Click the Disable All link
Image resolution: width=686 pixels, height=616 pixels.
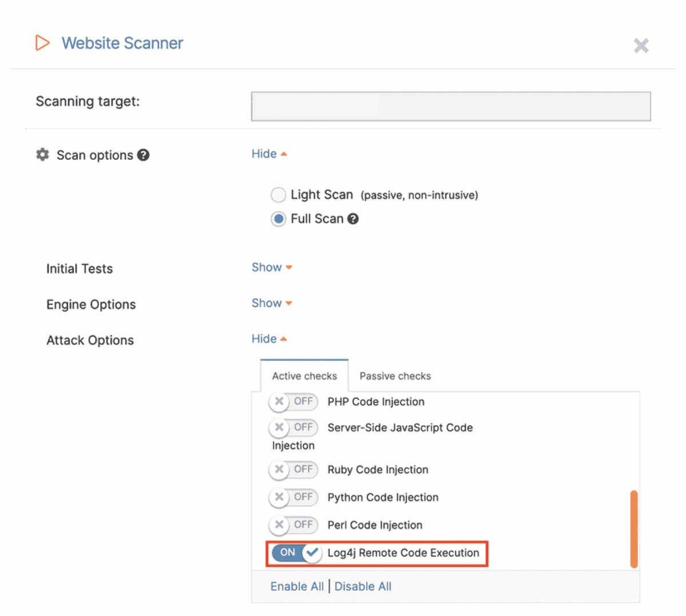point(363,586)
